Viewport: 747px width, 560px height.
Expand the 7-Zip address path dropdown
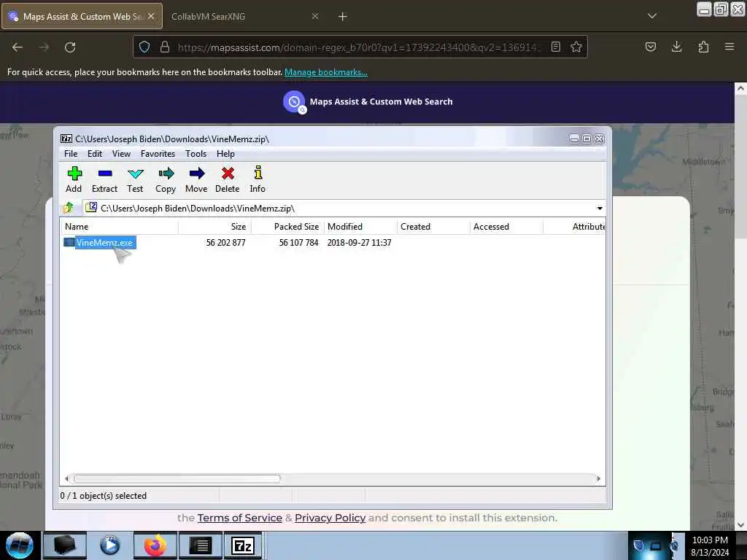click(600, 208)
